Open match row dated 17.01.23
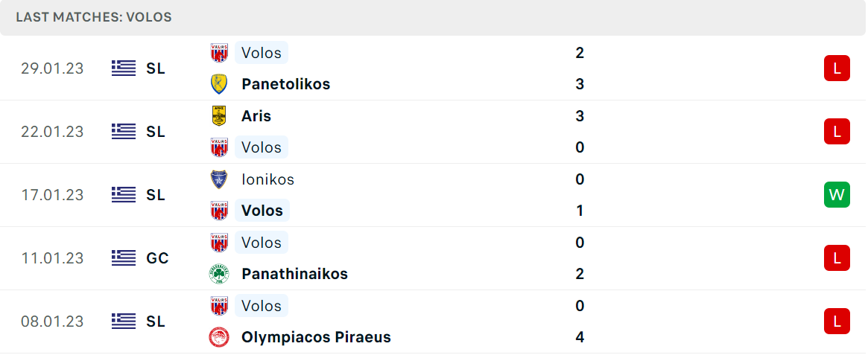The height and width of the screenshot is (355, 868). point(434,195)
